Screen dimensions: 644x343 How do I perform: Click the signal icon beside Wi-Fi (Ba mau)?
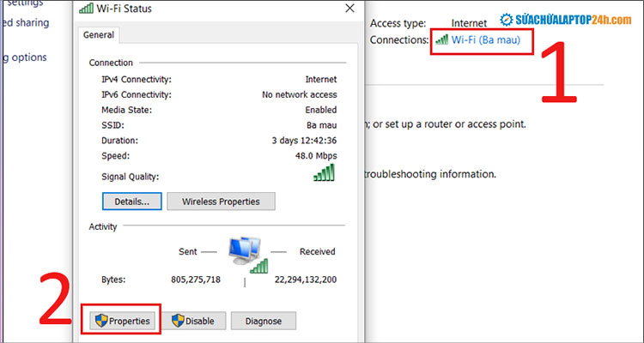[441, 39]
